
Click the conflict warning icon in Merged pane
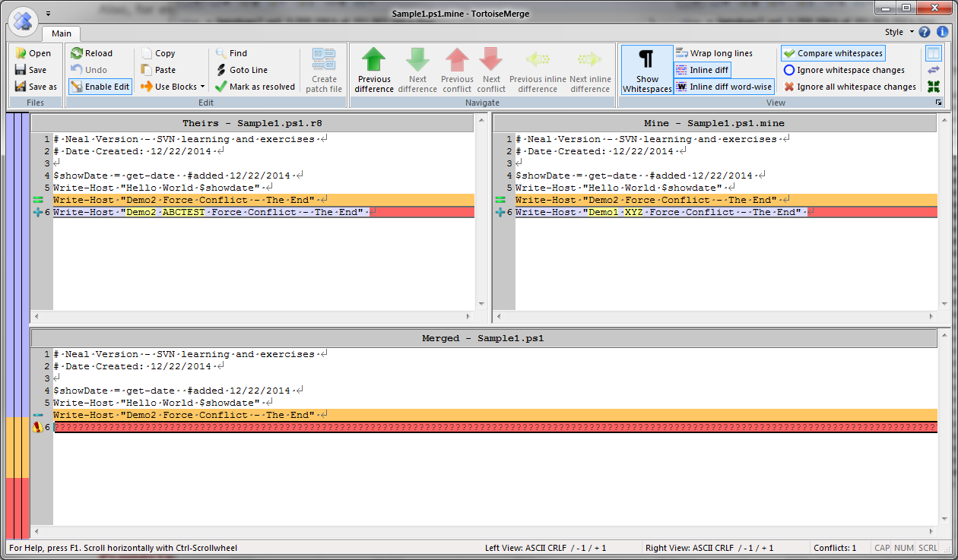(x=37, y=428)
